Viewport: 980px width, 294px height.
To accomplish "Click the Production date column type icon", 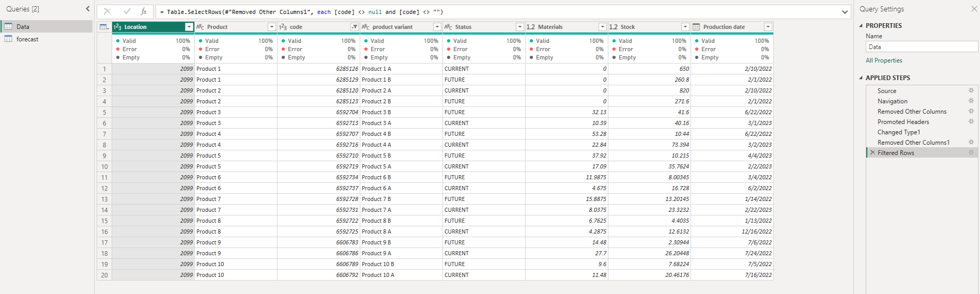I will (x=696, y=27).
